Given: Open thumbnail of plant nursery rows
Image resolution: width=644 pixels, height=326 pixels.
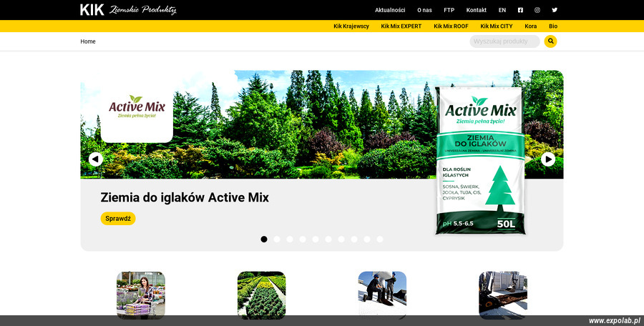Looking at the screenshot, I should tap(262, 295).
